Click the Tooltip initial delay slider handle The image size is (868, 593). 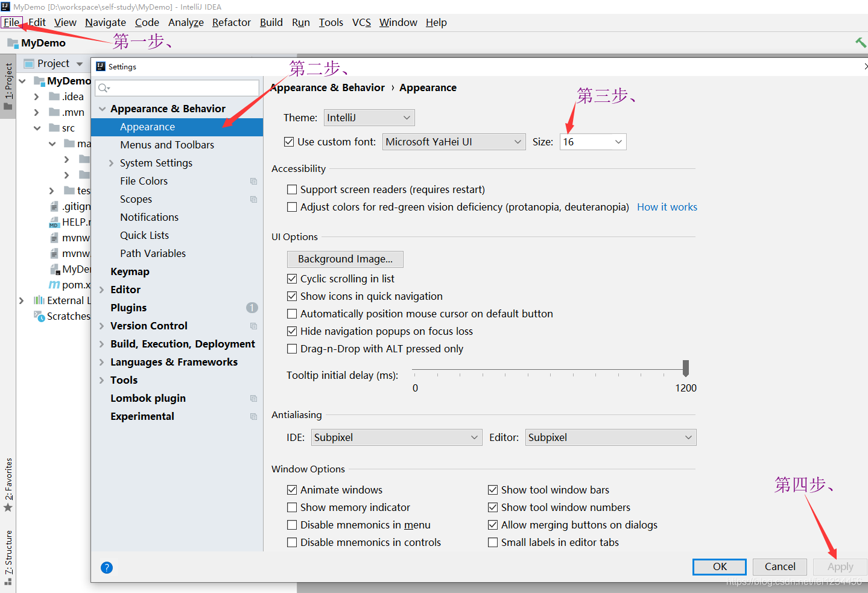pos(686,367)
